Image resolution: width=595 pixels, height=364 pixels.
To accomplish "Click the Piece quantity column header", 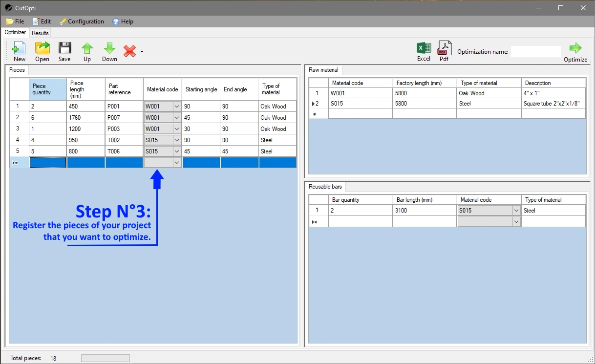I will pyautogui.click(x=47, y=89).
